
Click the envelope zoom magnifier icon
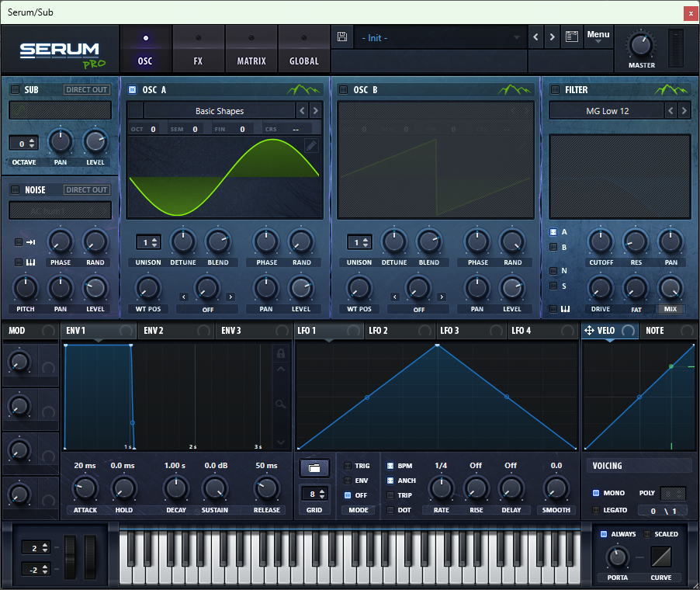281,404
